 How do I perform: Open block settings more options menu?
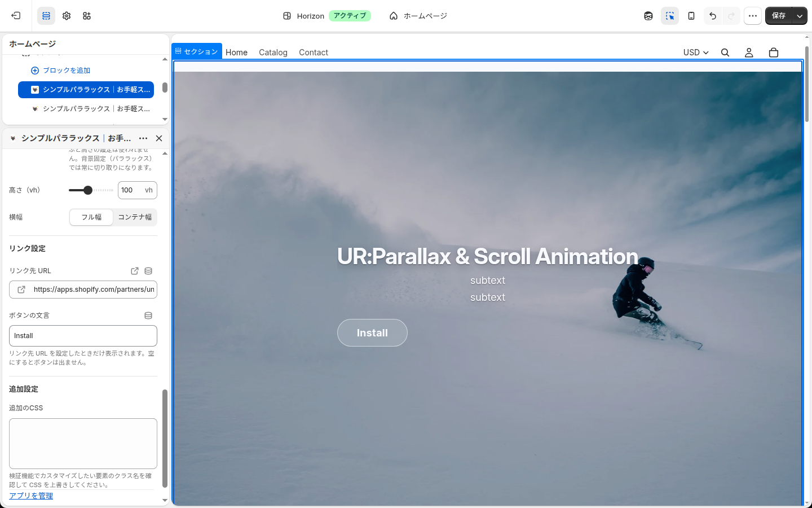click(143, 138)
